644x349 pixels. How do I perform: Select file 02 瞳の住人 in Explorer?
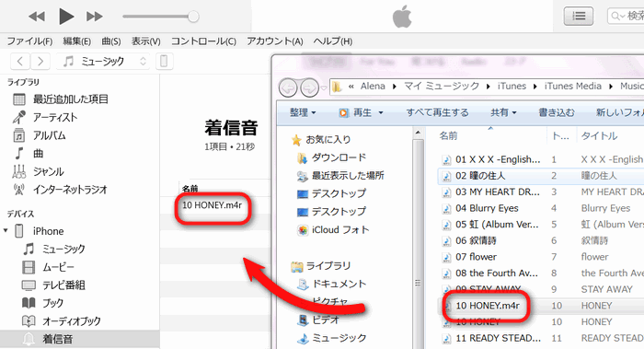pos(480,176)
